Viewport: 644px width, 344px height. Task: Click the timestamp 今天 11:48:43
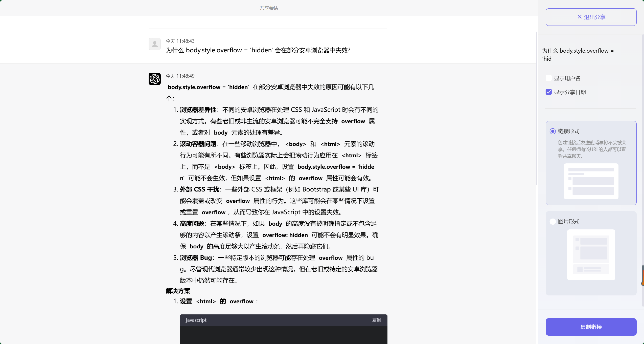click(180, 41)
